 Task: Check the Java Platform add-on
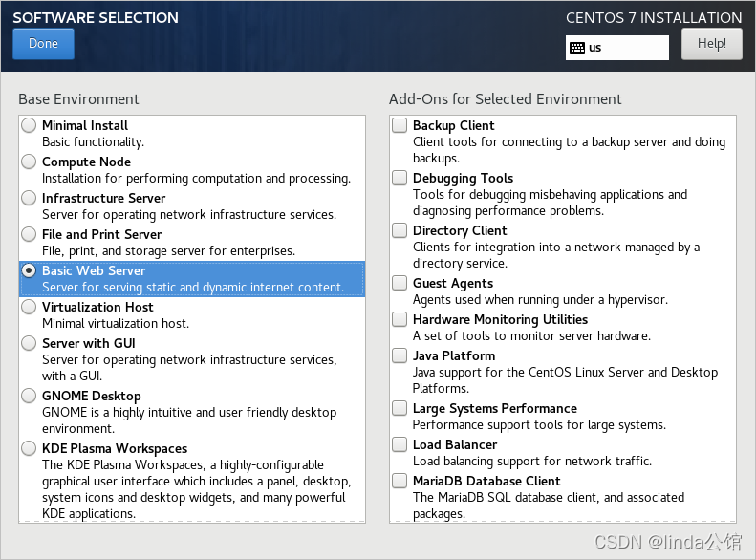(400, 355)
